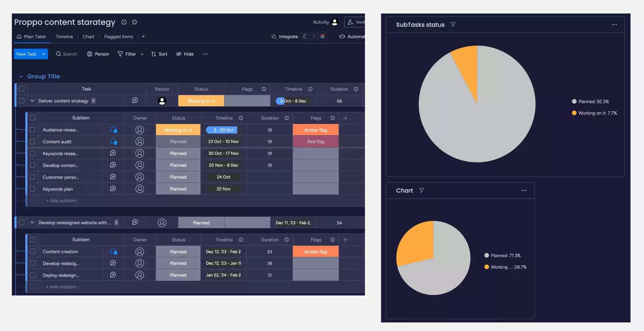Viewport: 644px width, 331px height.
Task: Add column to first subitems table
Action: click(x=346, y=118)
